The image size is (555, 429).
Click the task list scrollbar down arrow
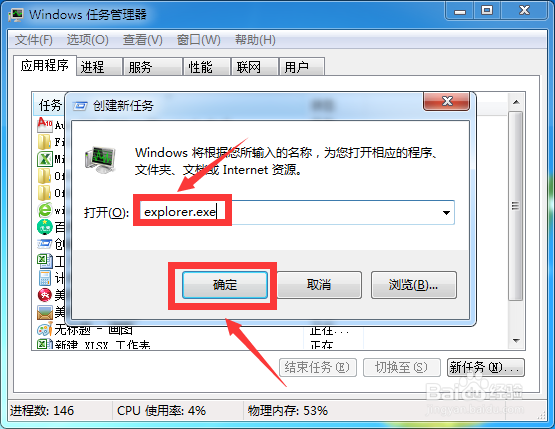click(516, 341)
